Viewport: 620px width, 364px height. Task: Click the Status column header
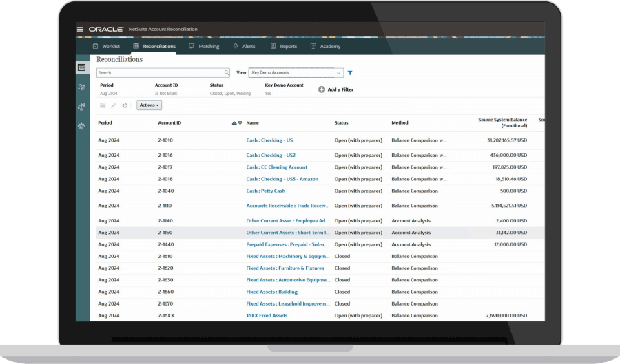(341, 122)
